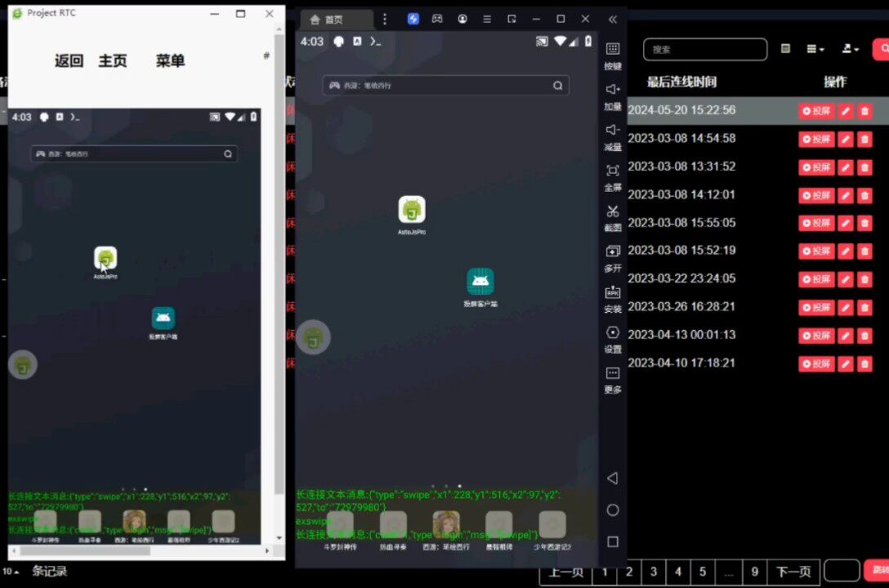The width and height of the screenshot is (889, 588).
Task: Focus the game search field in Project RTC screen
Action: coord(134,154)
